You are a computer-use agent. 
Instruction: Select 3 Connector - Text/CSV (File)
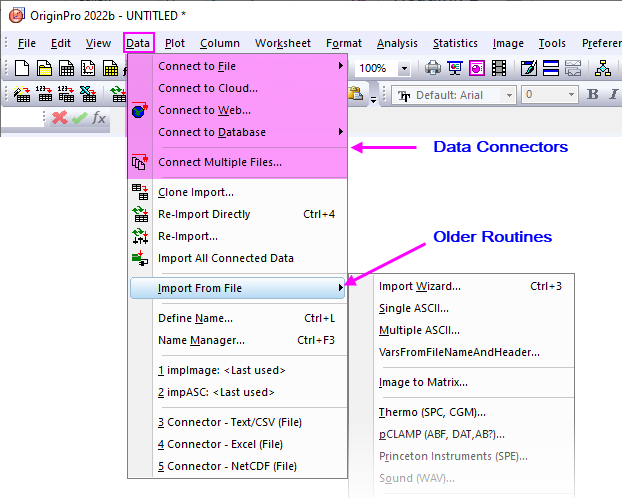pyautogui.click(x=237, y=422)
